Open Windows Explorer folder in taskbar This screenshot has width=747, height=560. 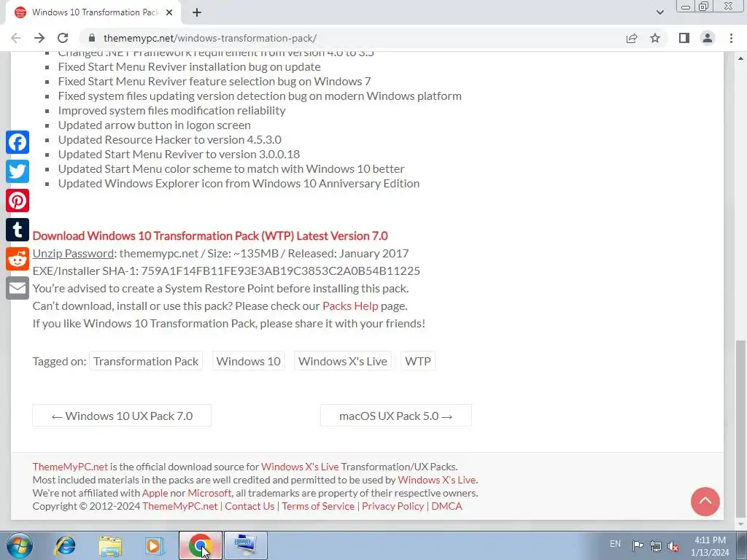click(x=110, y=545)
